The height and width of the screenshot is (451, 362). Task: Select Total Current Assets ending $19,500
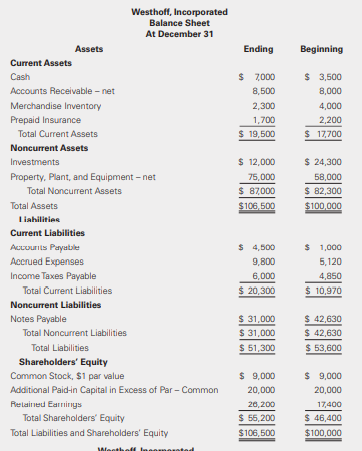pyautogui.click(x=257, y=134)
